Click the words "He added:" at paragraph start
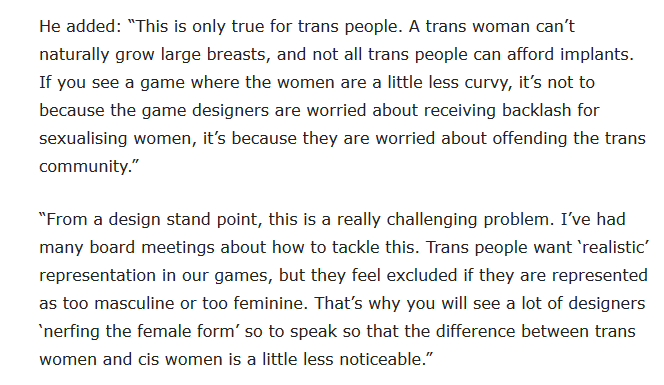The width and height of the screenshot is (664, 385). tap(80, 26)
